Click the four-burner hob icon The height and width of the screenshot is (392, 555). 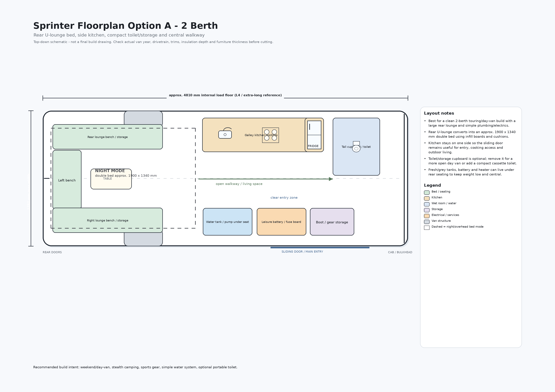(271, 135)
